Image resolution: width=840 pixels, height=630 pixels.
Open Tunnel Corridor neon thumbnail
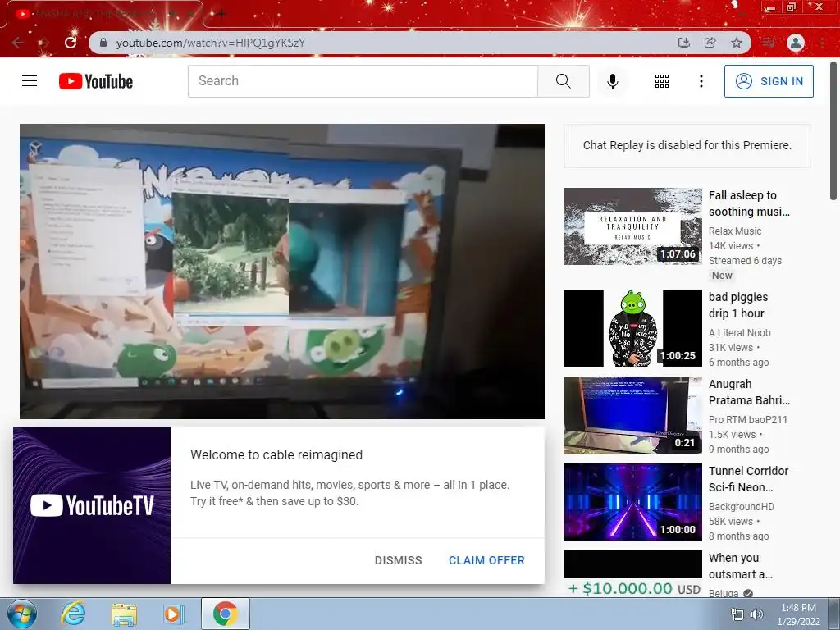pyautogui.click(x=632, y=501)
